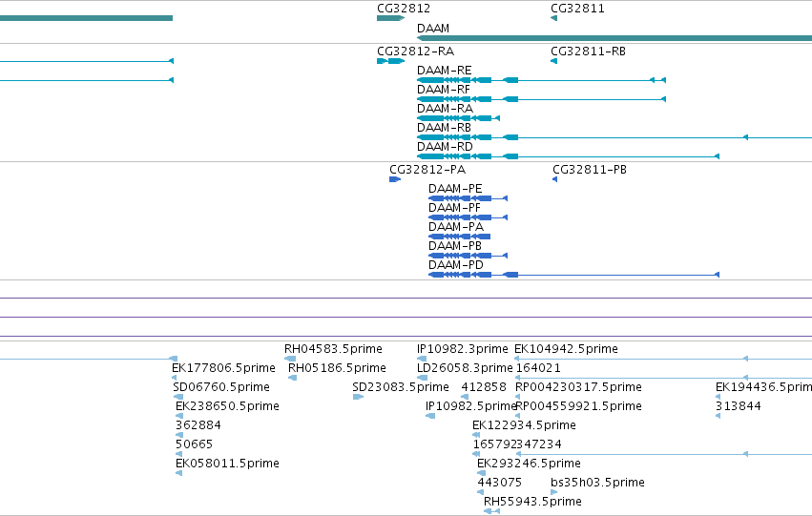Select the DAAM-RF transcript label
This screenshot has width=812, height=516.
(444, 90)
